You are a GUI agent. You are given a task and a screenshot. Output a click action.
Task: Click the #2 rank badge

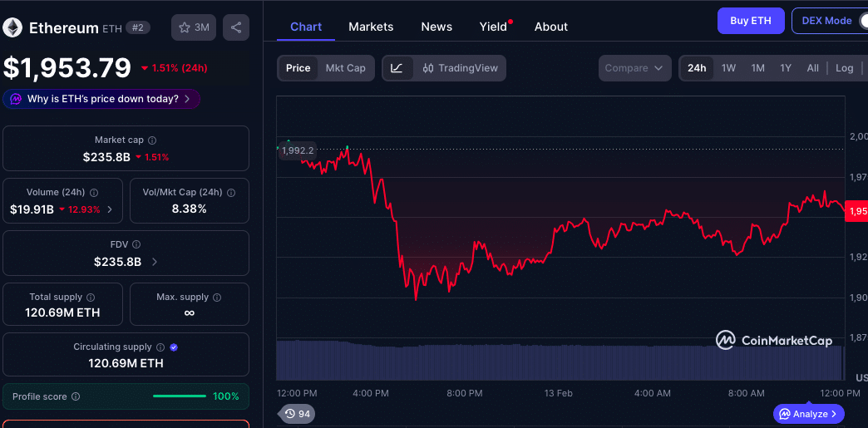(x=138, y=27)
